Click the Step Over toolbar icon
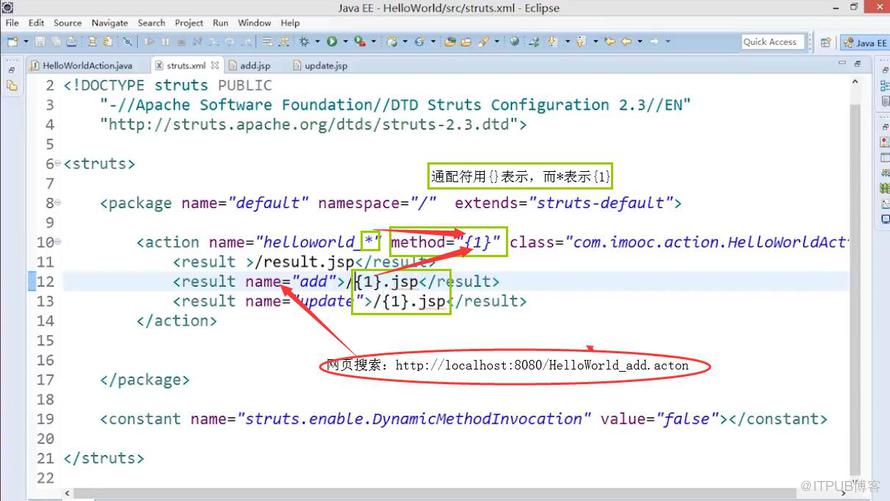This screenshot has width=890, height=501. tap(230, 41)
